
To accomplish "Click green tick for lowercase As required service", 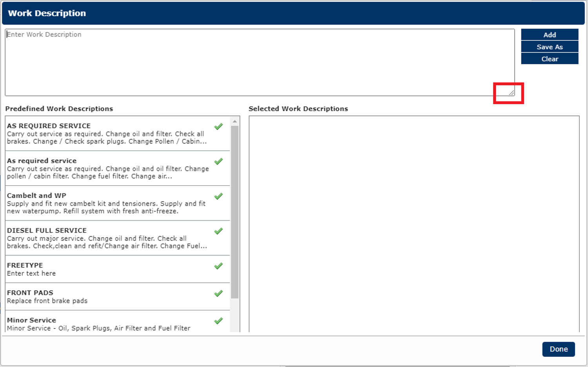I will (x=218, y=161).
